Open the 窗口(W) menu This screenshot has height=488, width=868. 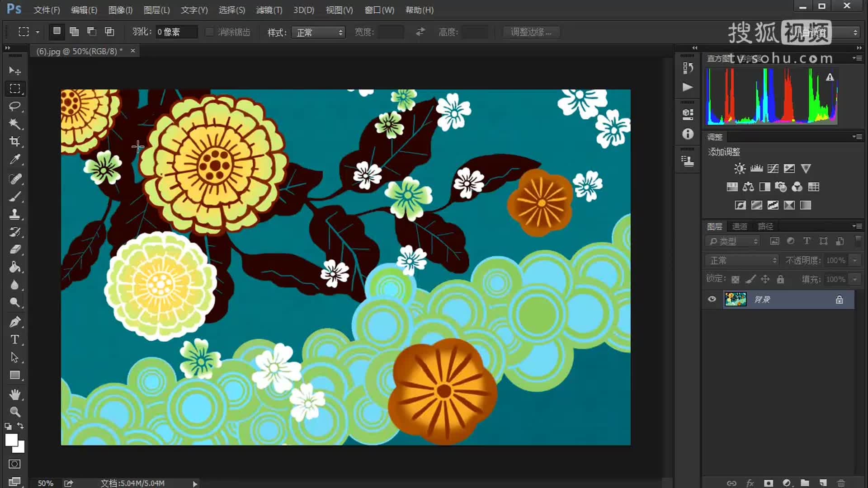tap(379, 10)
